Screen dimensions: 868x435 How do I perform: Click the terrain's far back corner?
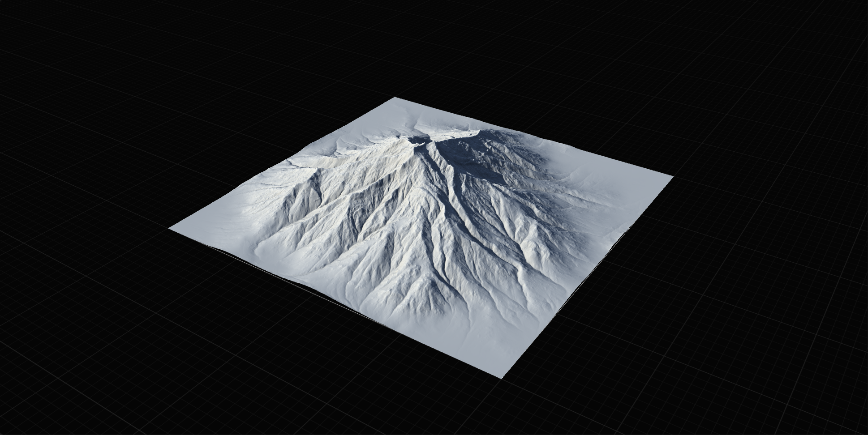pos(395,98)
